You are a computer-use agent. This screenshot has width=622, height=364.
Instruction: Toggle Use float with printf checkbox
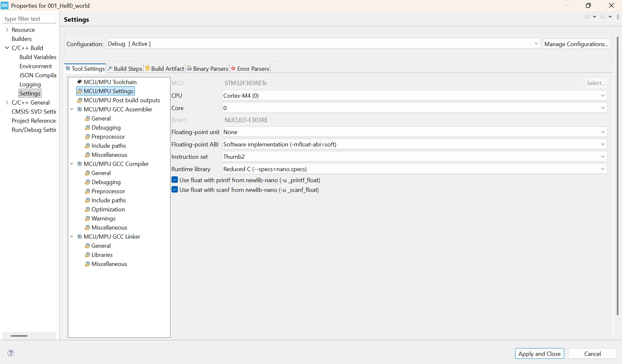click(x=175, y=180)
